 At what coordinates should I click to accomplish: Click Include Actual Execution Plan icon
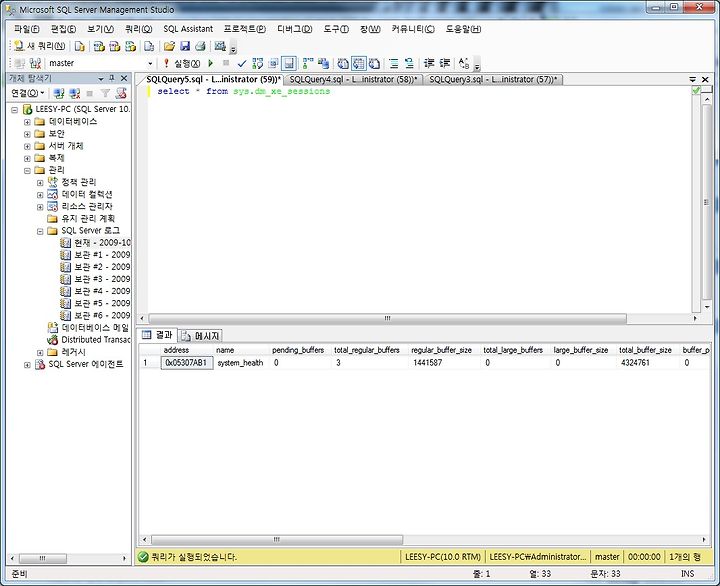(308, 63)
